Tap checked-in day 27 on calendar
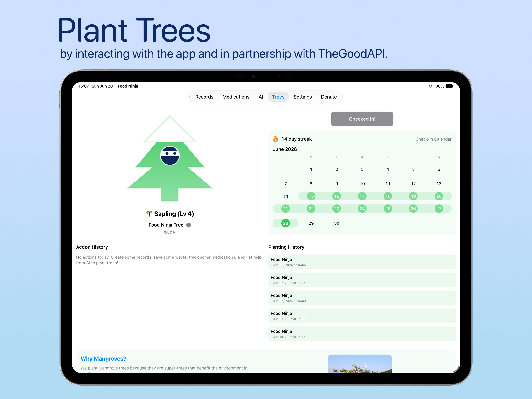This screenshot has height=399, width=532. tap(439, 209)
